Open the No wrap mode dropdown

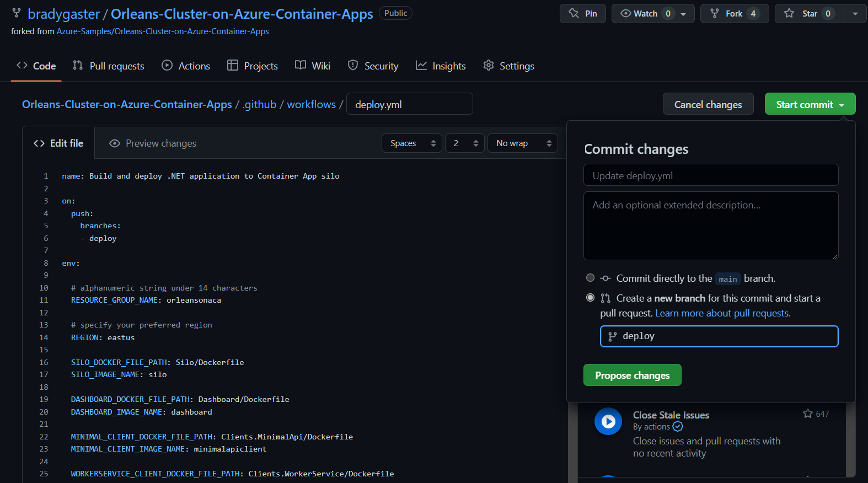pos(523,143)
